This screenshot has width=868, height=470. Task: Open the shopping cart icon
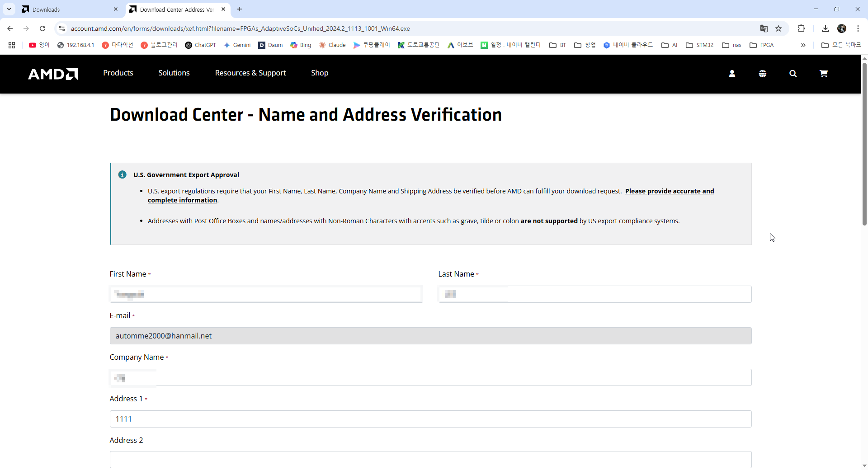tap(824, 74)
